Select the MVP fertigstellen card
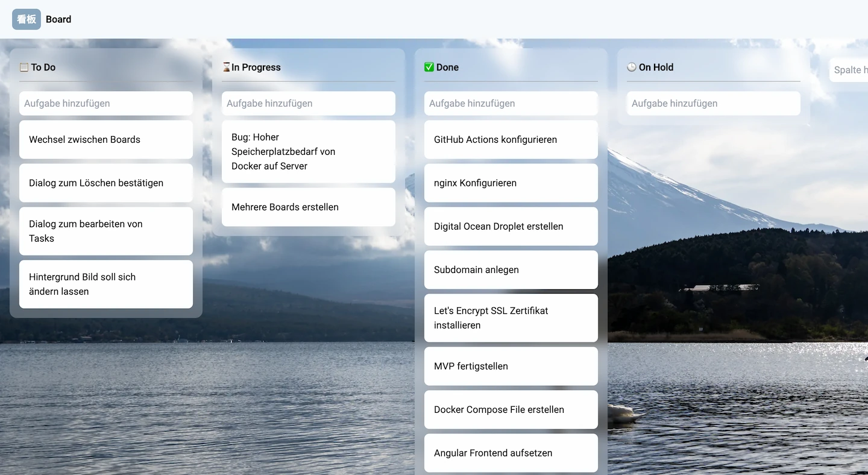Viewport: 868px width, 475px height. 511,366
